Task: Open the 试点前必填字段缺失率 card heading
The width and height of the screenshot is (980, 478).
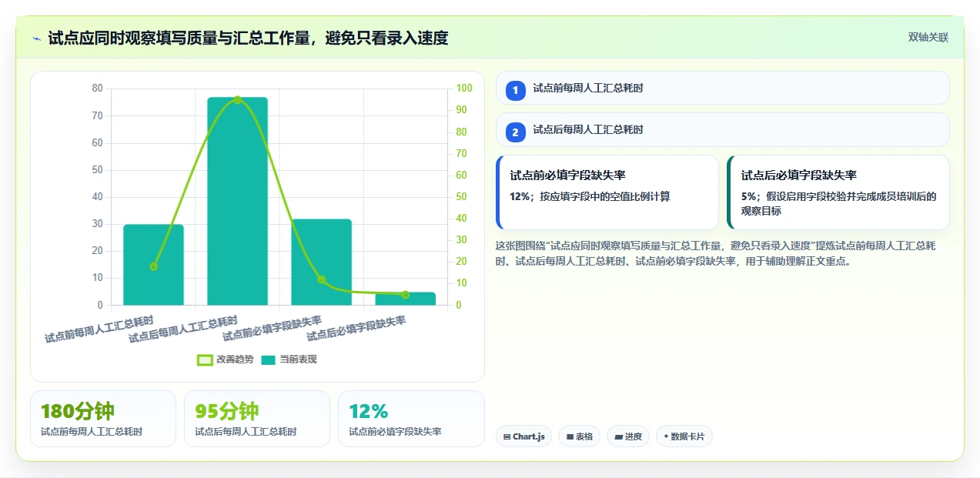Action: (567, 175)
